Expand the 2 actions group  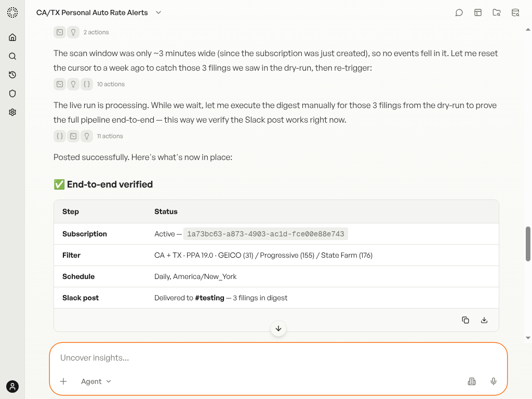96,32
